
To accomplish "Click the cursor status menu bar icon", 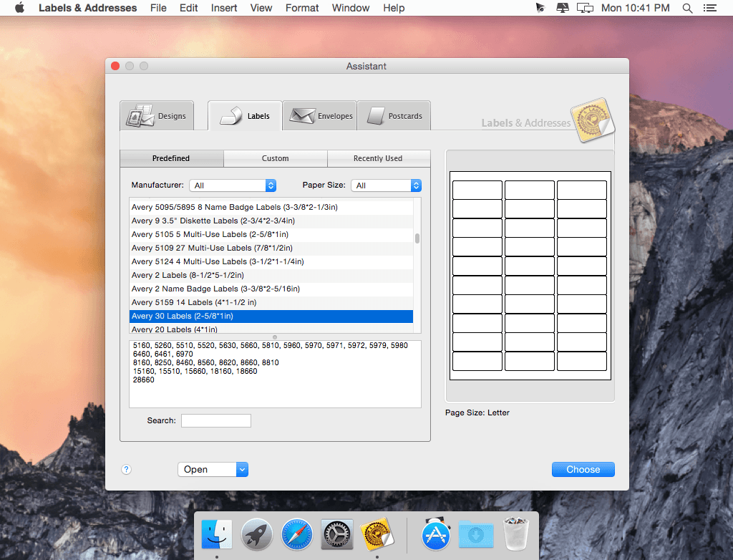I will pos(540,8).
